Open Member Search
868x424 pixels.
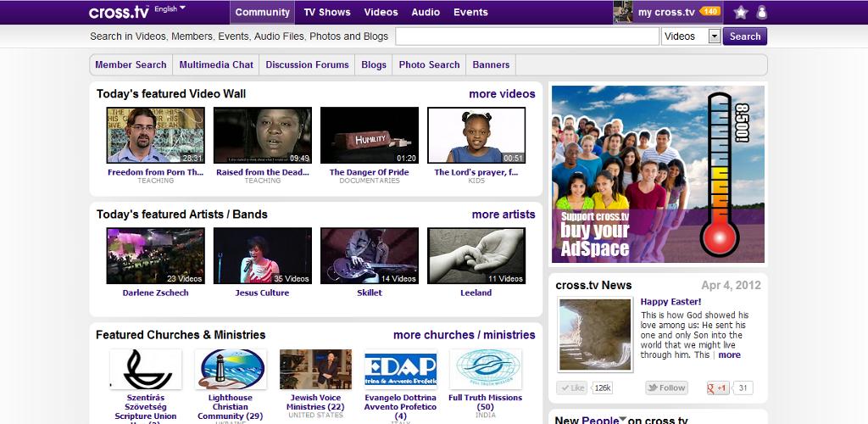(x=131, y=64)
